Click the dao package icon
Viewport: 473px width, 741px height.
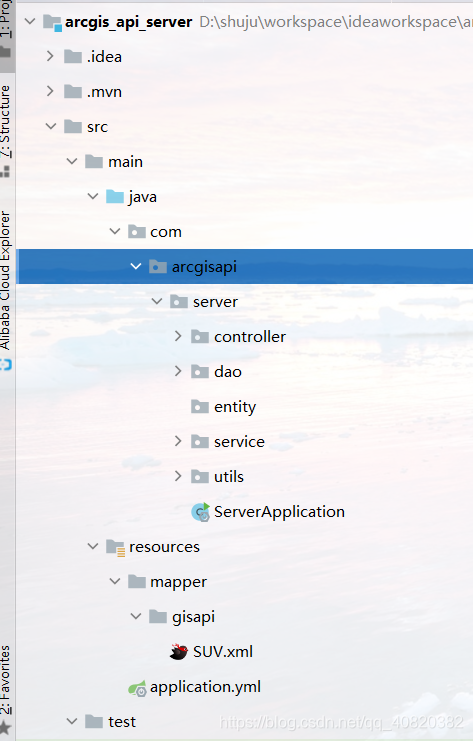pyautogui.click(x=200, y=371)
